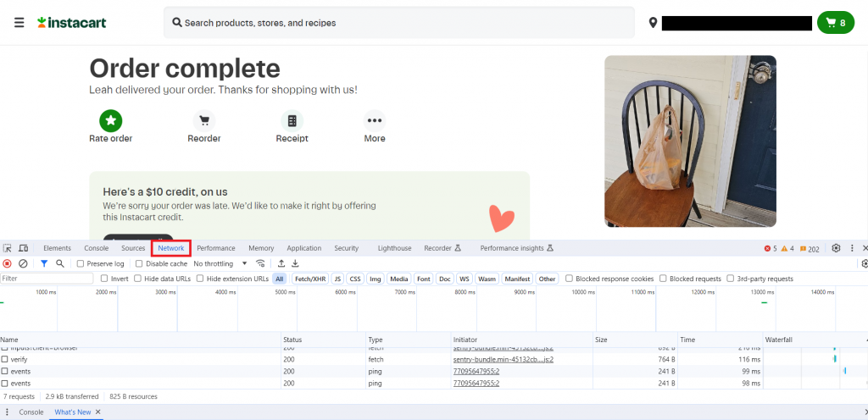
Task: Open the Instacart hamburger menu
Action: (19, 23)
